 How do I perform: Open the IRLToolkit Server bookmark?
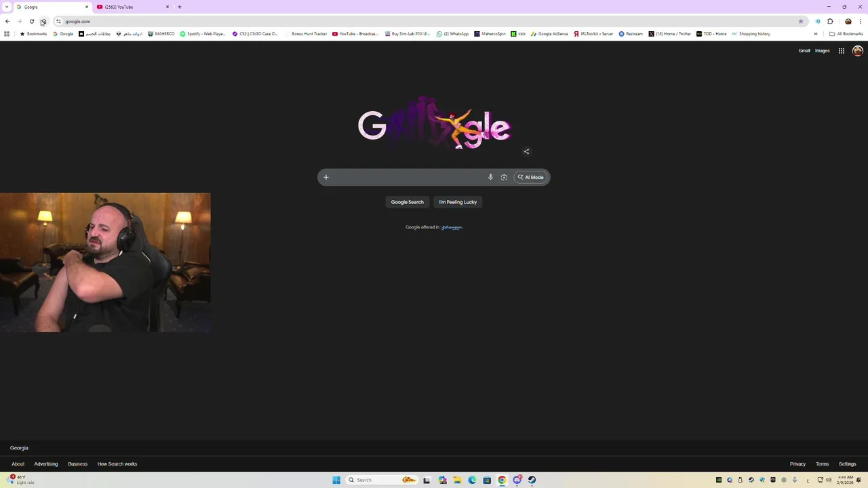click(593, 34)
